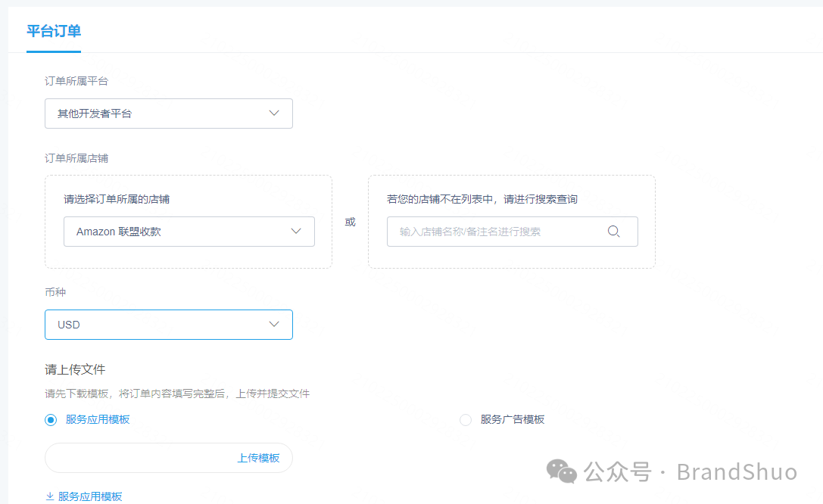Switch to the 平台订单 tab
823x504 pixels.
tap(53, 32)
